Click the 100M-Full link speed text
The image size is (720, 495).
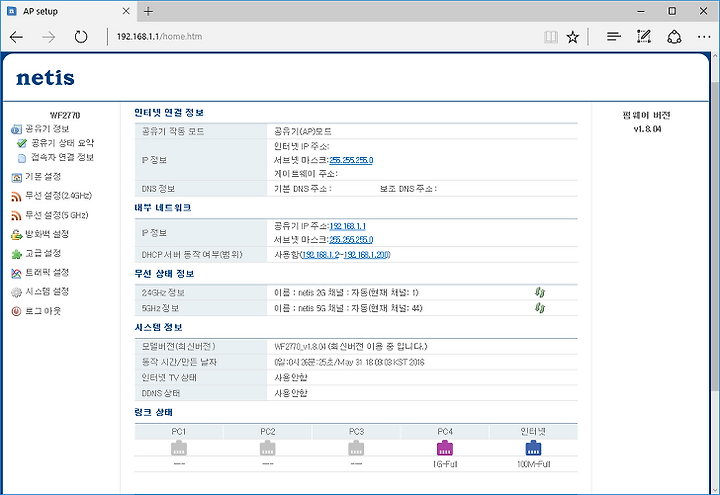(x=534, y=464)
